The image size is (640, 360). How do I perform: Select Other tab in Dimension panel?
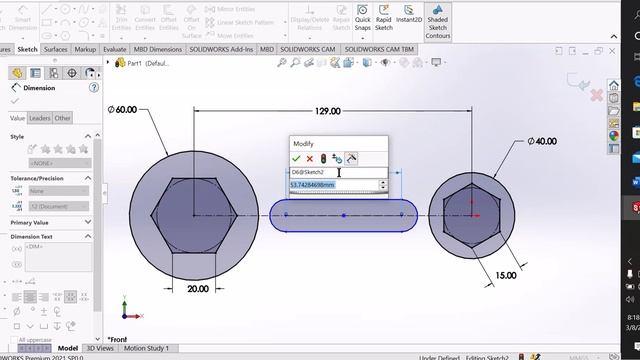(x=62, y=118)
